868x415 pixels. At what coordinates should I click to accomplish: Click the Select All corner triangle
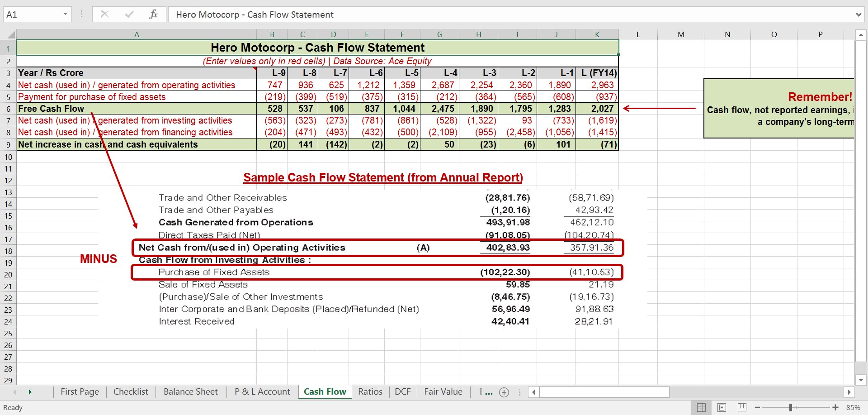[11, 34]
